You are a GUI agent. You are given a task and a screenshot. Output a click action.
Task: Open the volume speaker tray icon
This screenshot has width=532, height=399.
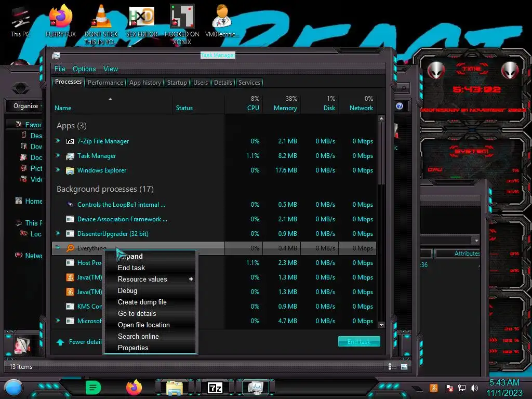tap(474, 388)
